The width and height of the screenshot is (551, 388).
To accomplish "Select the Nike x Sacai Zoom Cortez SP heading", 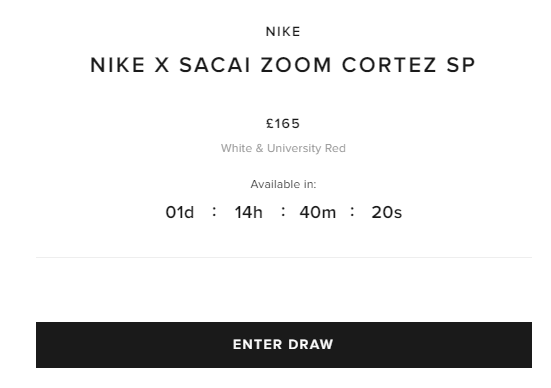I will (x=283, y=65).
